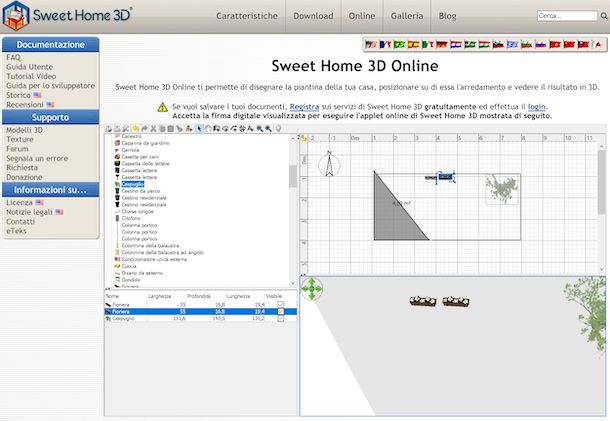The width and height of the screenshot is (610, 421).
Task: Open preferences via the tools icon
Action: (125, 128)
